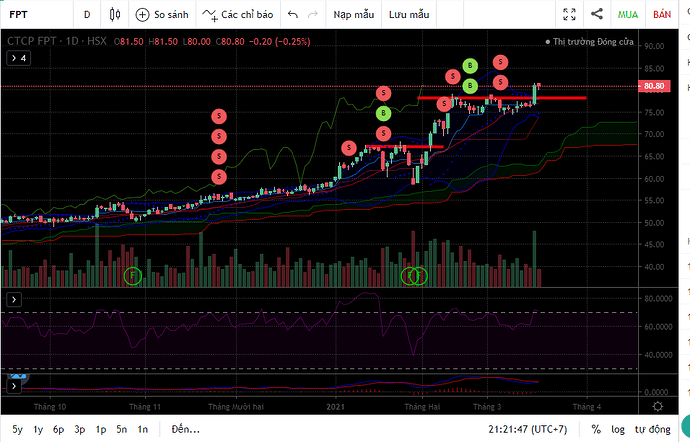Toggle percent scale mode
The height and width of the screenshot is (442, 690).
click(596, 429)
